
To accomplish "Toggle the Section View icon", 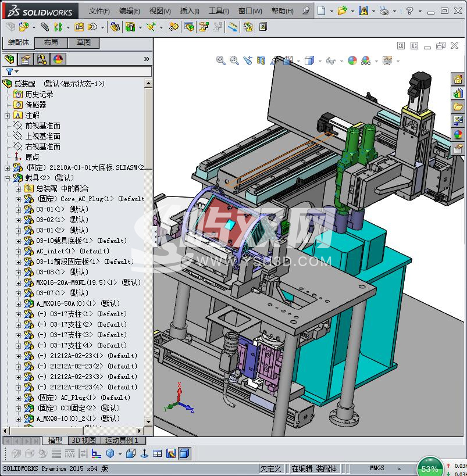I will (x=261, y=60).
